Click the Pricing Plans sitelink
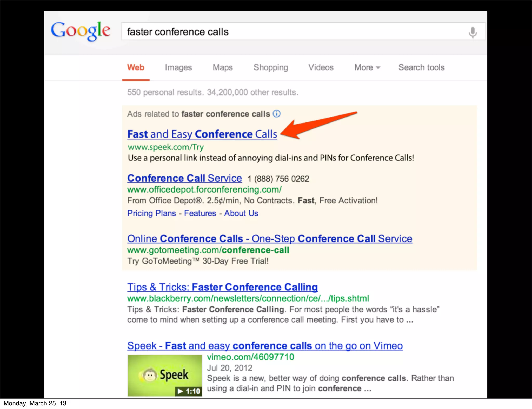Viewport: 532px width, 409px height. 151,213
